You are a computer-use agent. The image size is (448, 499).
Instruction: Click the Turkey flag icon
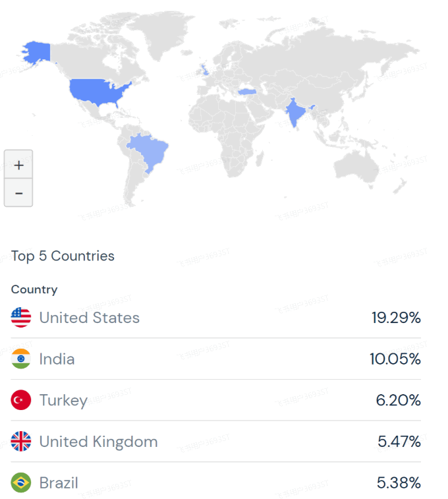(21, 400)
